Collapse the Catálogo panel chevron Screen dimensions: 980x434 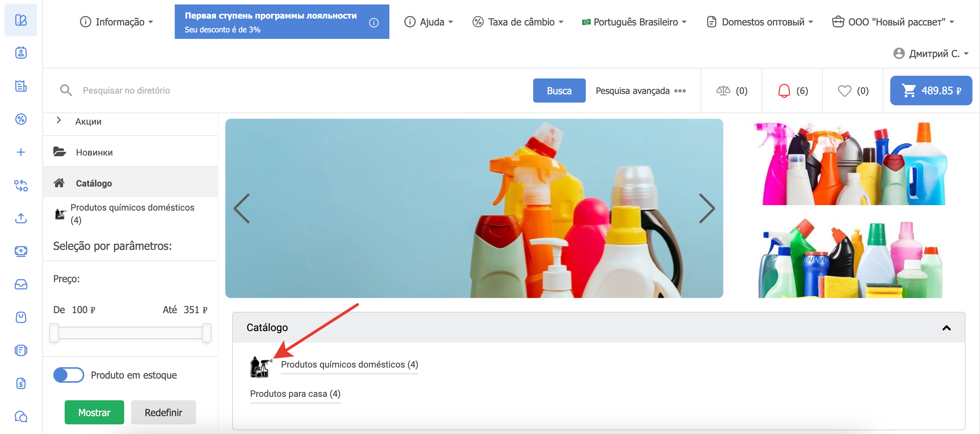click(x=946, y=328)
